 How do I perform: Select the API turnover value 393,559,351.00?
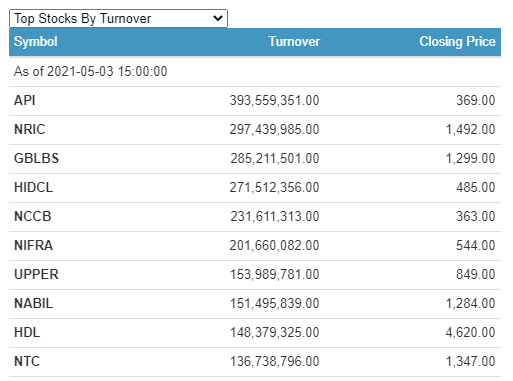click(274, 100)
